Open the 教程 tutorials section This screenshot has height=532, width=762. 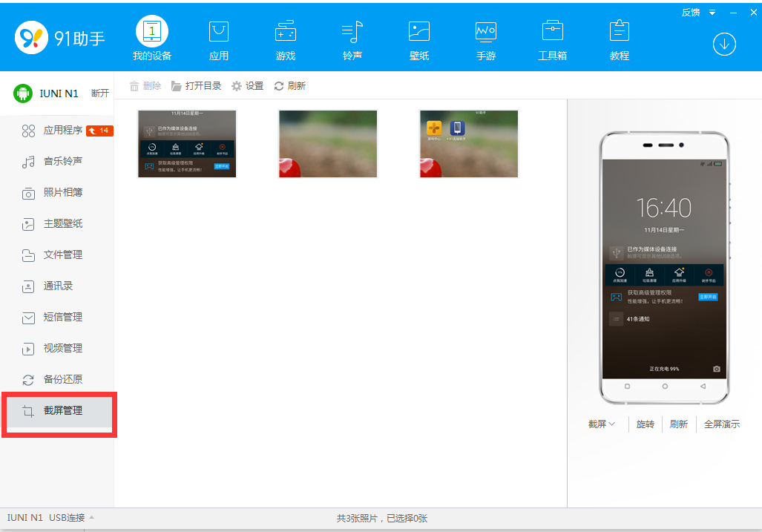click(x=619, y=41)
